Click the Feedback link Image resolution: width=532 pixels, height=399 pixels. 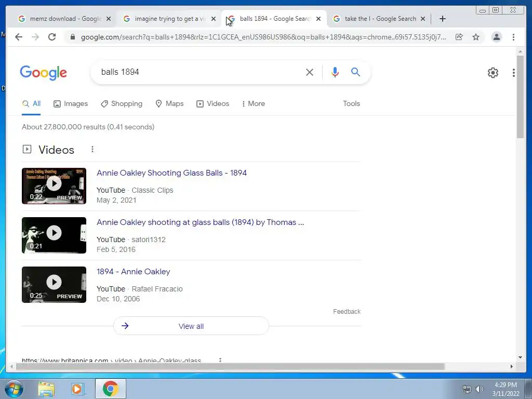(347, 312)
